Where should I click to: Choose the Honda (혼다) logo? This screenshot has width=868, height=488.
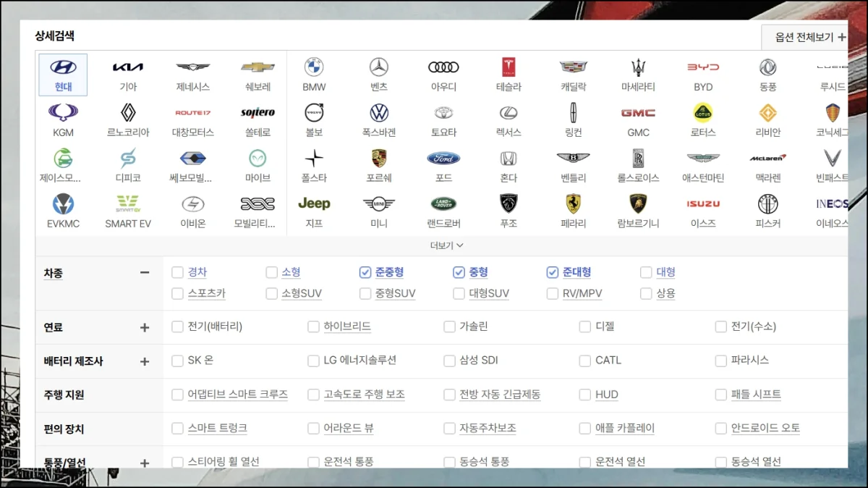[x=509, y=158]
